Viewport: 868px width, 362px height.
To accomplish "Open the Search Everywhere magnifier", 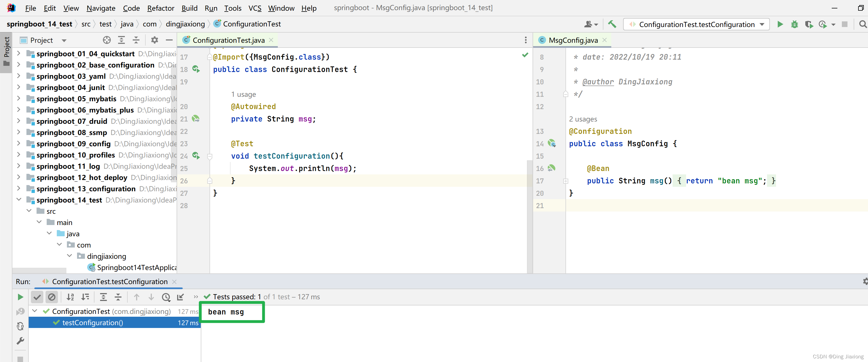I will coord(863,24).
